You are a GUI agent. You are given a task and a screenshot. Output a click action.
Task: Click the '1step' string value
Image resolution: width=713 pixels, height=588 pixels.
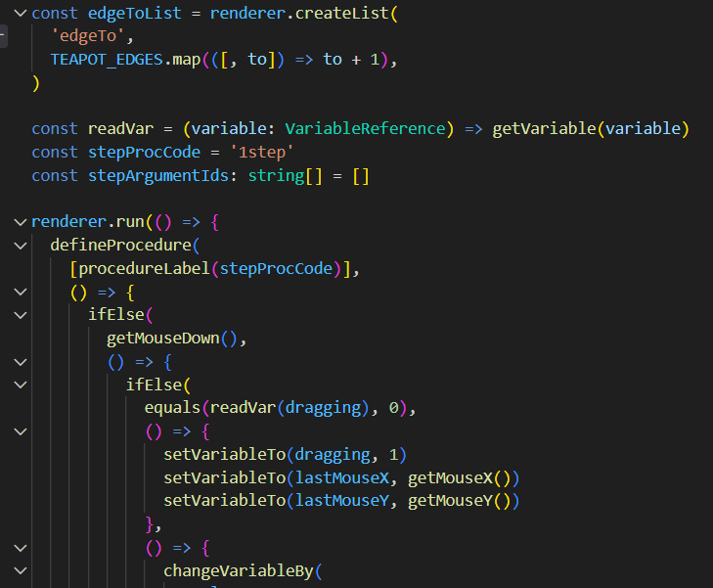(261, 152)
